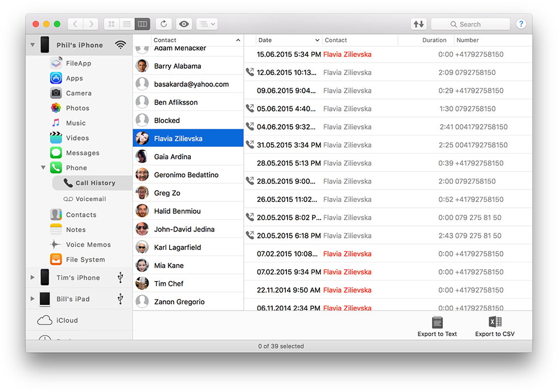Select Voice Memos in the sidebar
The height and width of the screenshot is (392, 558).
click(88, 245)
